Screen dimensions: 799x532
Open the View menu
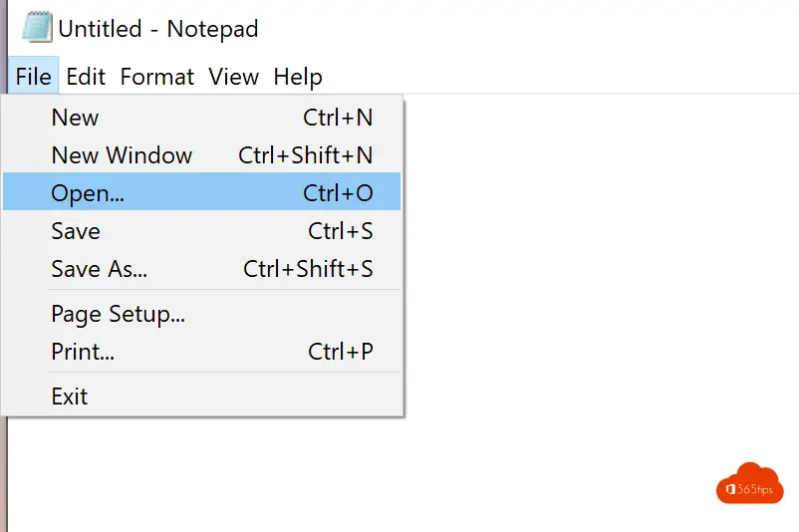click(234, 77)
